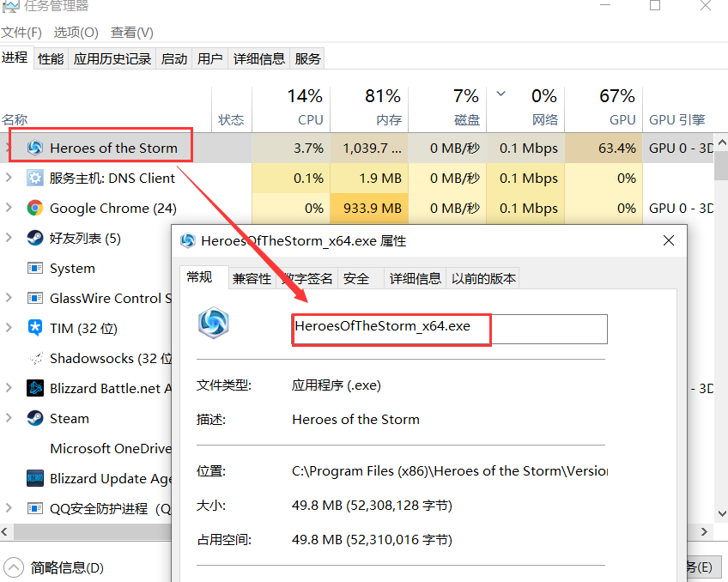The height and width of the screenshot is (582, 728).
Task: Sort processes by 网络 column
Action: click(525, 109)
